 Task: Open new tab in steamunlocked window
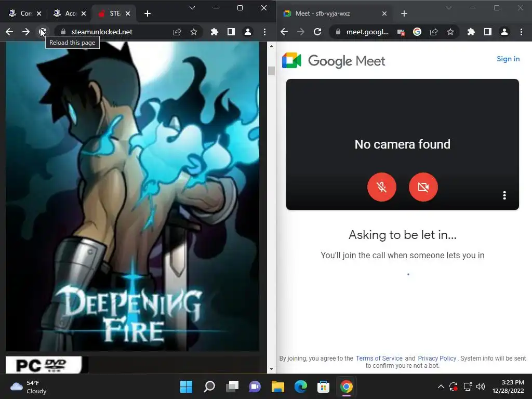pos(147,14)
